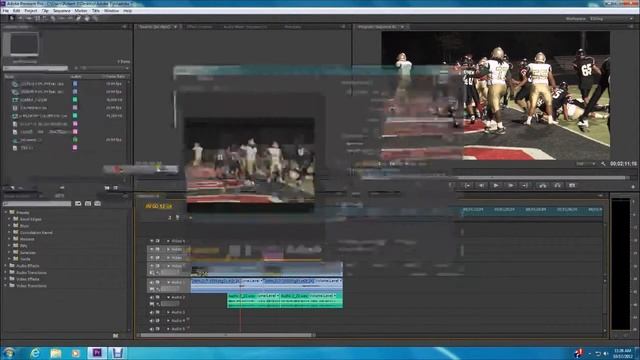Go to Out point in Program monitor
640x360 pixels.
coord(524,185)
